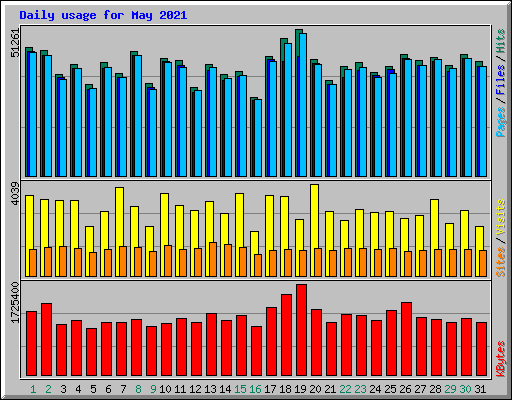Click the red KBytes bar for day 18
The height and width of the screenshot is (400, 512).
286,335
